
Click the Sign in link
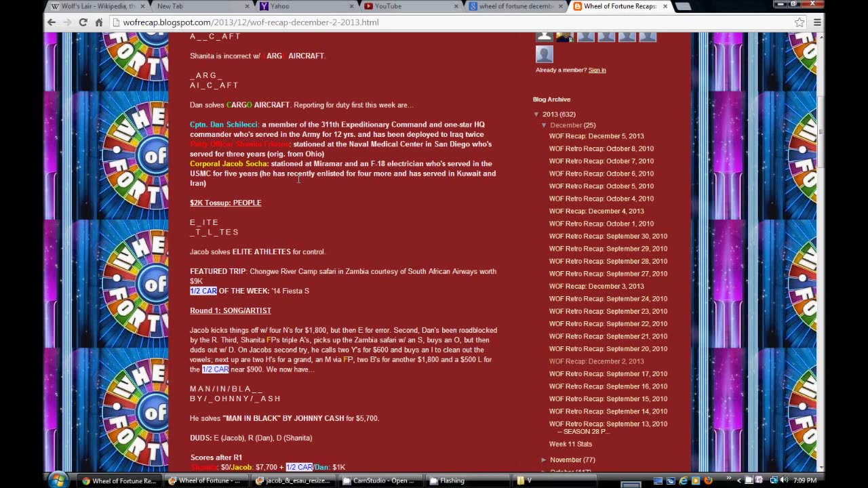(597, 70)
